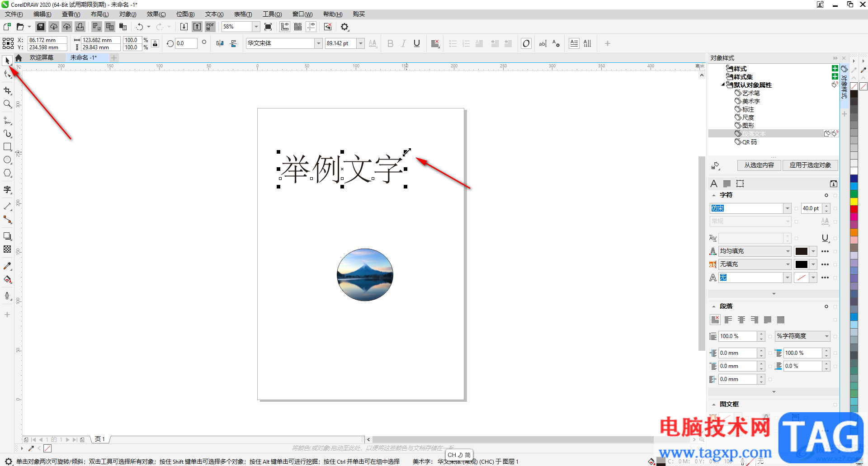868x466 pixels.
Task: Click the Publish to PDF icon
Action: point(210,27)
